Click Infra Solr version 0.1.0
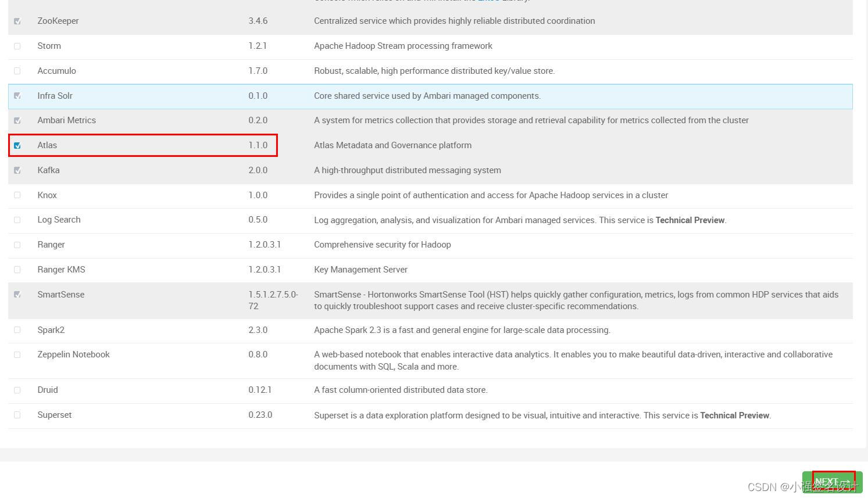The width and height of the screenshot is (868, 498). [x=258, y=96]
